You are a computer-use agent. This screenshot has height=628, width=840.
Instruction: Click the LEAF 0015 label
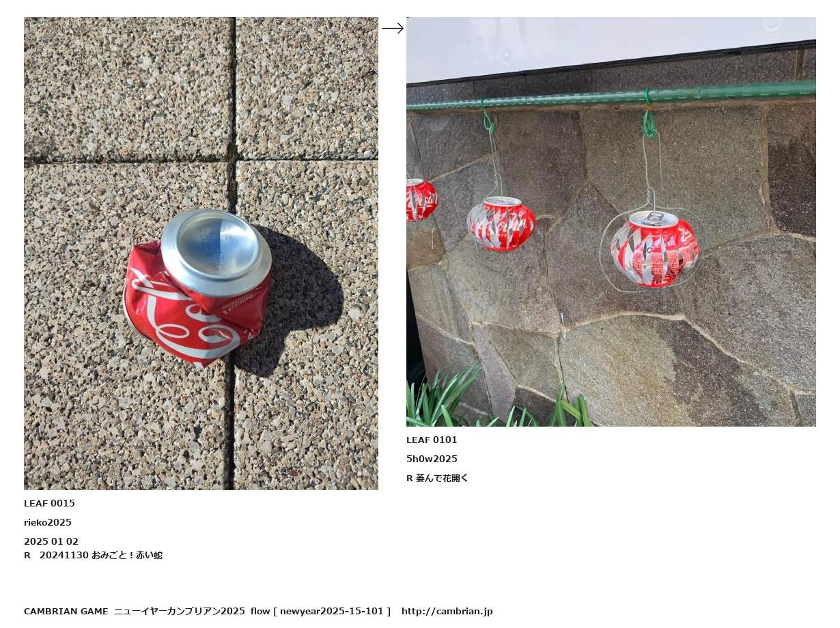point(49,504)
